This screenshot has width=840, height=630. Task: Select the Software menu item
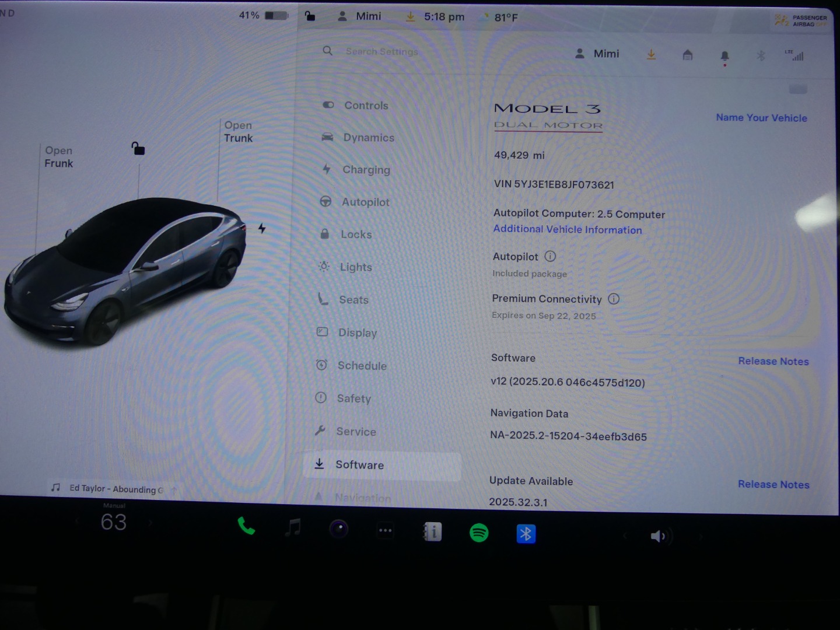(382, 465)
